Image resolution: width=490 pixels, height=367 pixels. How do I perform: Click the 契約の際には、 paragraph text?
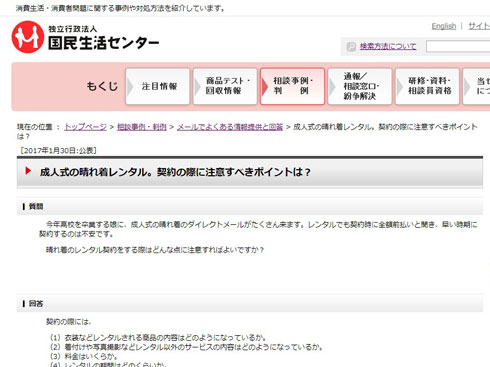(x=69, y=322)
